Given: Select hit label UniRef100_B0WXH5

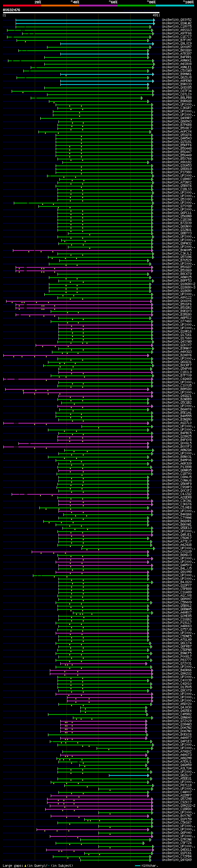Looking at the screenshot, I should [x=177, y=250].
